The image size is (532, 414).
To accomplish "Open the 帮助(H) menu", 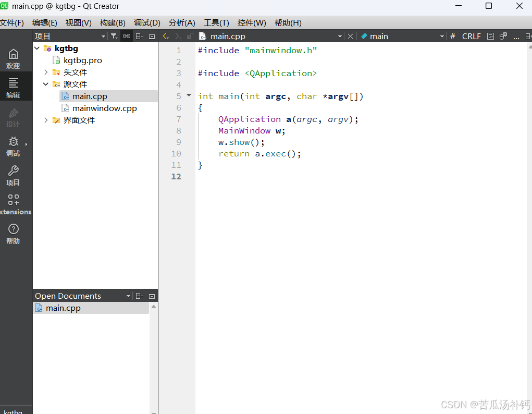I will (288, 23).
